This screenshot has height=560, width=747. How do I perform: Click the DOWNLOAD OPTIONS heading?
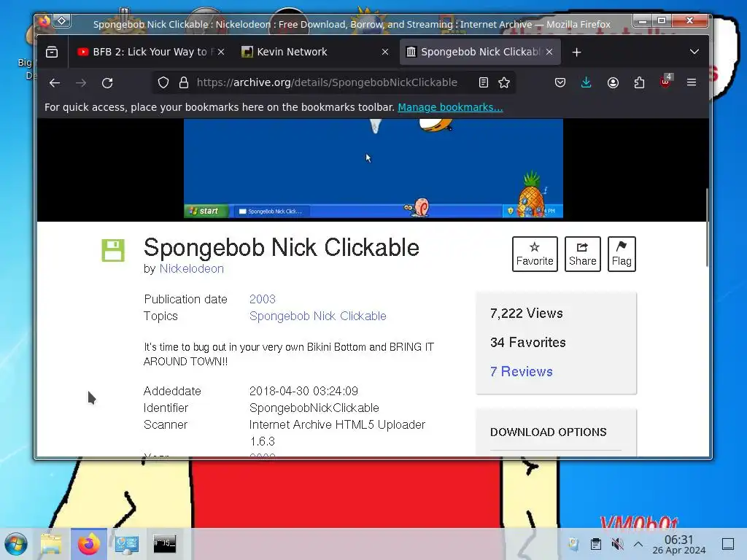click(548, 432)
